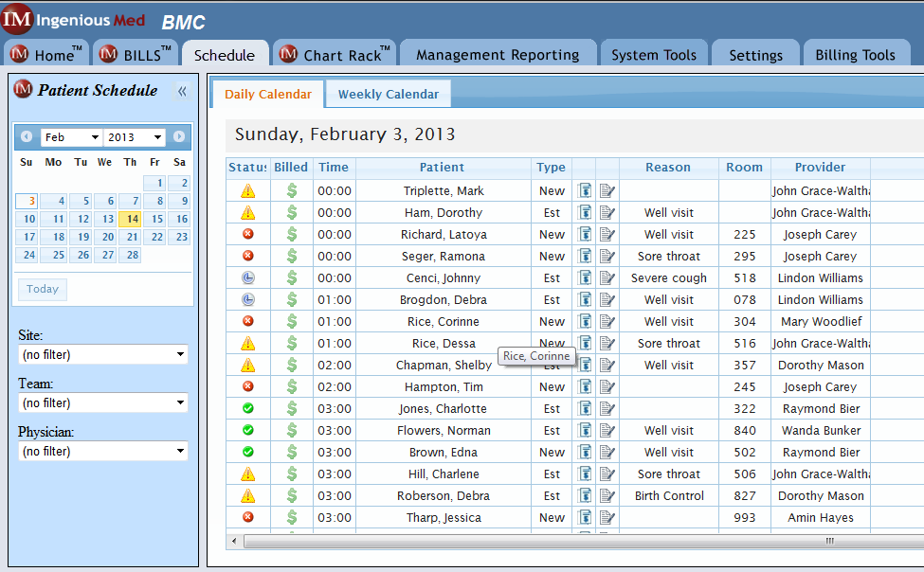Open the month dropdown showing Feb
924x572 pixels.
71,137
